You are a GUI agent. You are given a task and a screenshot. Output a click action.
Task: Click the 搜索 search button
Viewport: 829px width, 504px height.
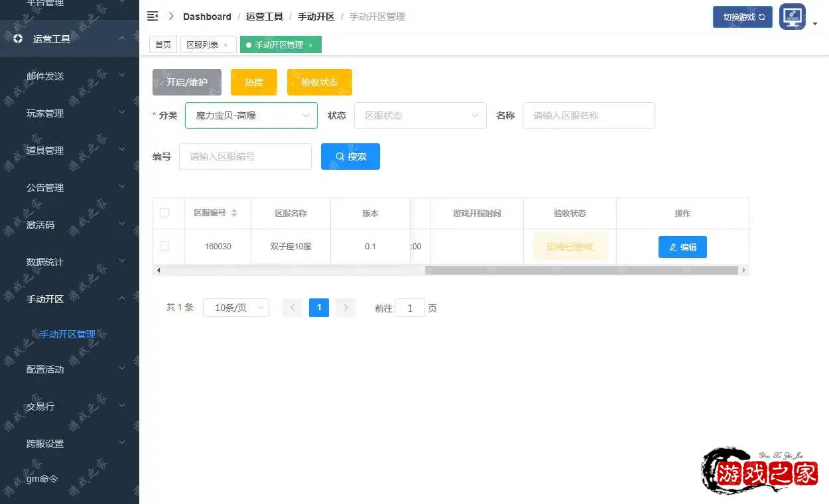350,157
